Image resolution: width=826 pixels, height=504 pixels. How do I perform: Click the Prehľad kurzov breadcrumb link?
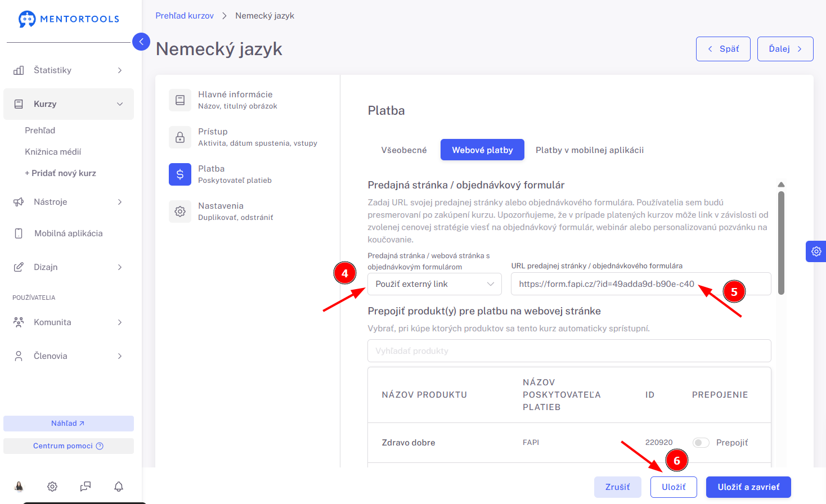pos(185,16)
